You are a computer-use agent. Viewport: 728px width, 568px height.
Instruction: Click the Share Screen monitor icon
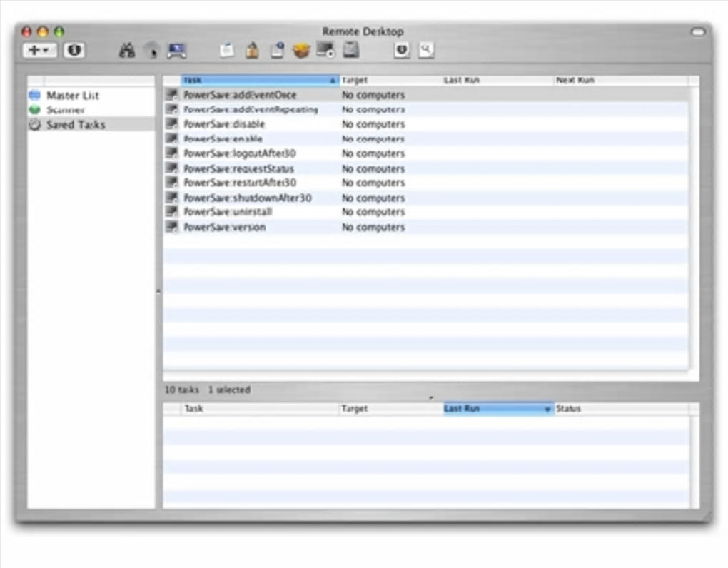[x=177, y=50]
